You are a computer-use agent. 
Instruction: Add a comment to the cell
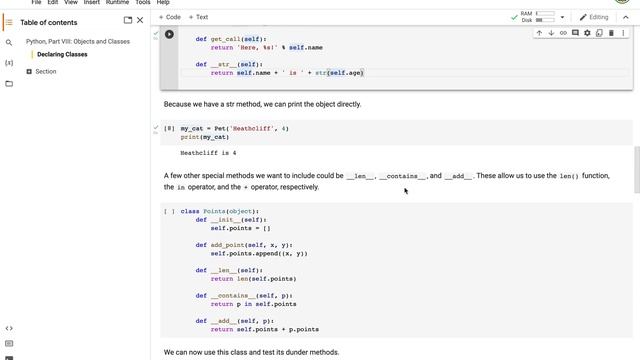click(x=575, y=33)
